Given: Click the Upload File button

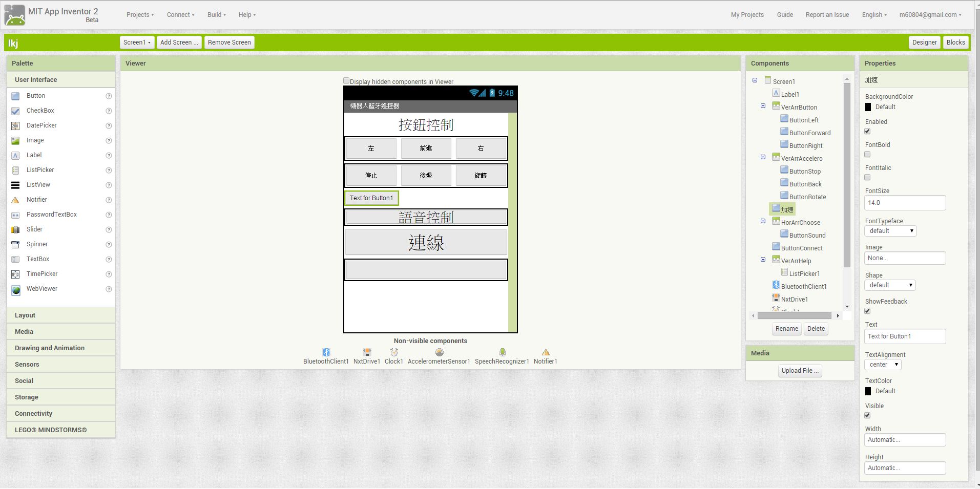Looking at the screenshot, I should tap(800, 371).
